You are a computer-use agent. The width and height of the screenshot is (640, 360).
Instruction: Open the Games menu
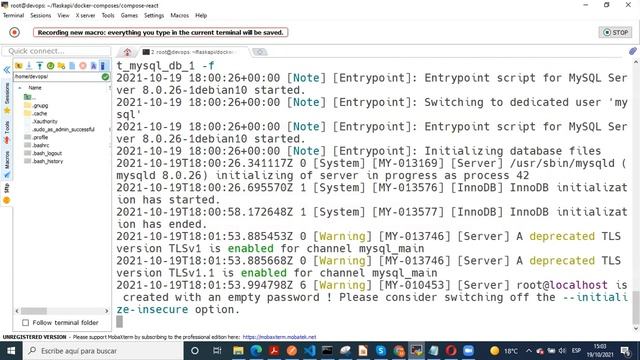[x=129, y=16]
